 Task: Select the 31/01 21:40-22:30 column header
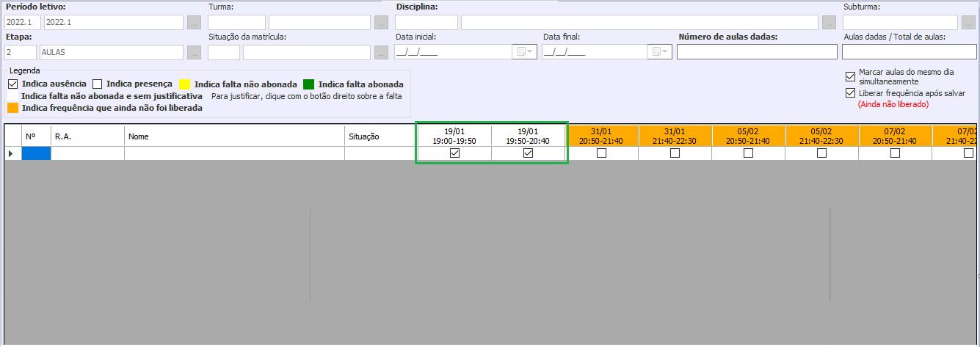pos(675,136)
